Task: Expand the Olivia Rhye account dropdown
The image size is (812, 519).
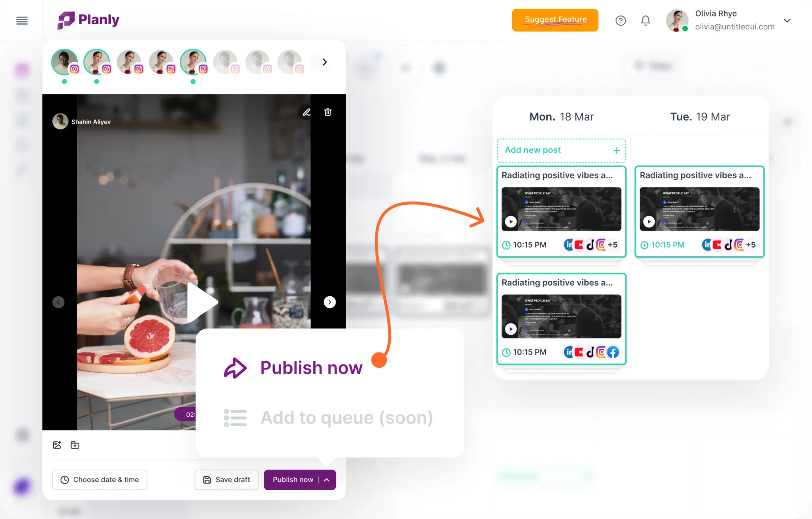Action: click(787, 21)
